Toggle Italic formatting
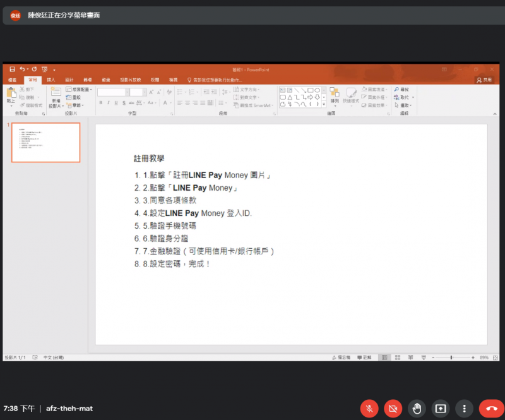Image resolution: width=505 pixels, height=420 pixels. [x=108, y=103]
